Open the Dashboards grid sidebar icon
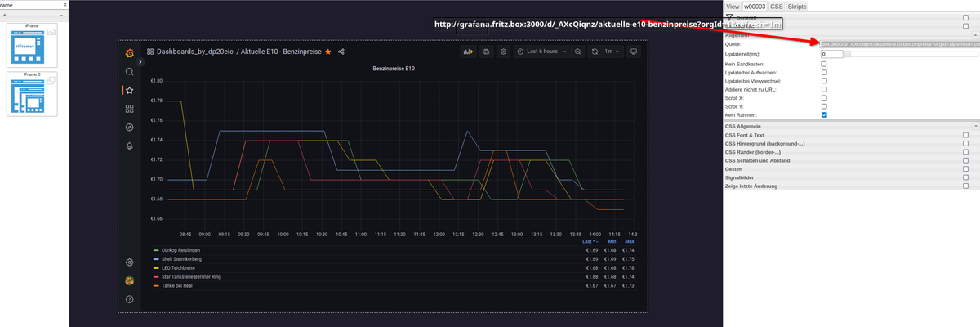The width and height of the screenshot is (980, 327). 129,109
